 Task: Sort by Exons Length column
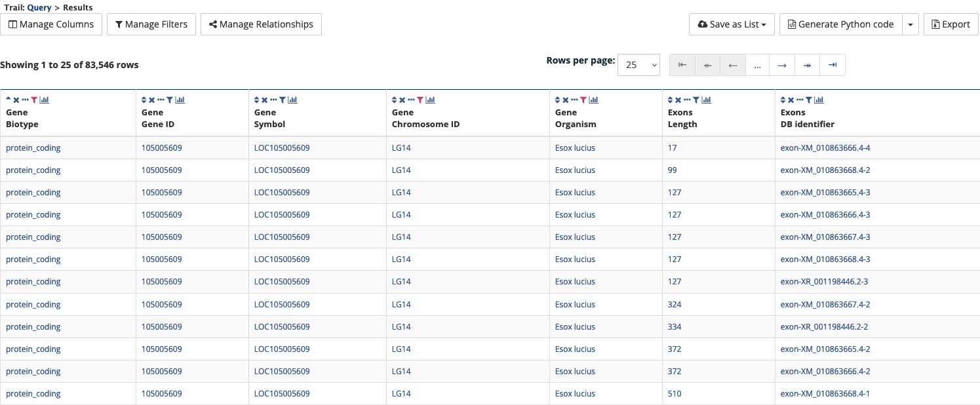671,100
